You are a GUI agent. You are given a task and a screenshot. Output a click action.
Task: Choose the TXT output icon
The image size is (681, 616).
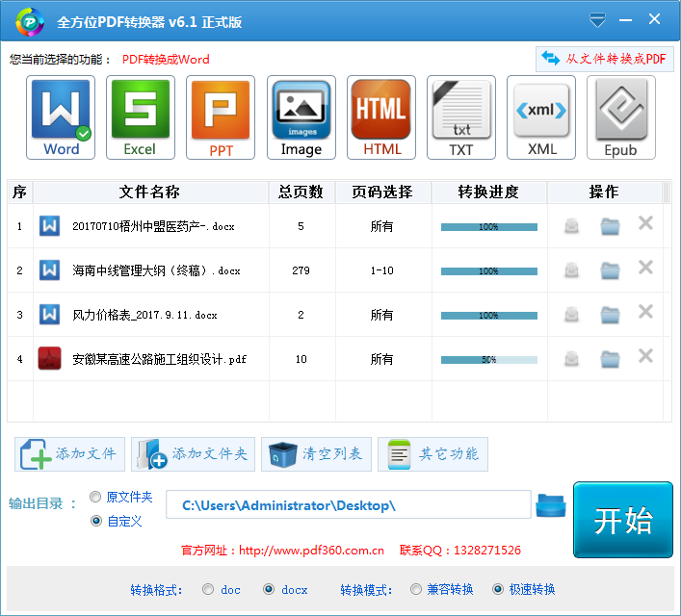(x=461, y=117)
